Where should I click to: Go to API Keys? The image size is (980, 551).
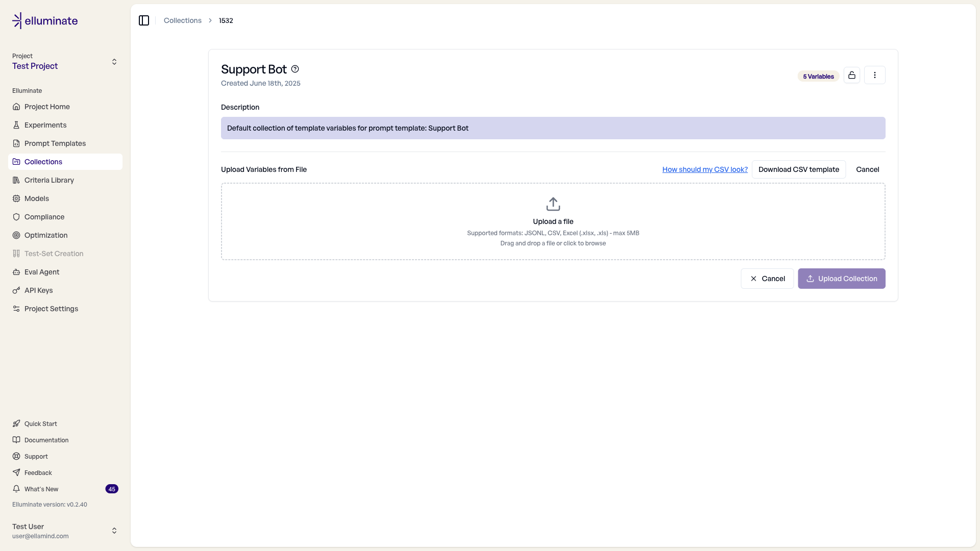point(39,290)
